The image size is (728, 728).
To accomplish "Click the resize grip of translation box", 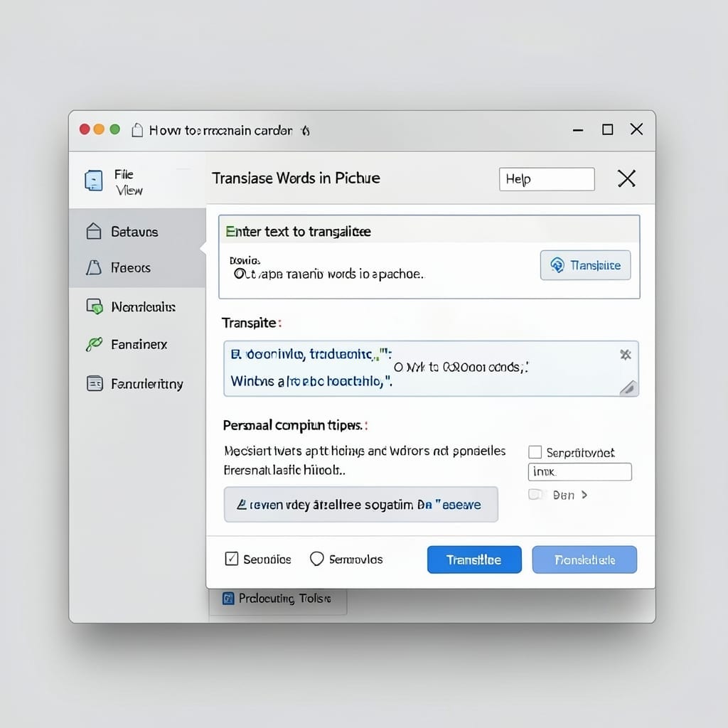I will point(628,387).
